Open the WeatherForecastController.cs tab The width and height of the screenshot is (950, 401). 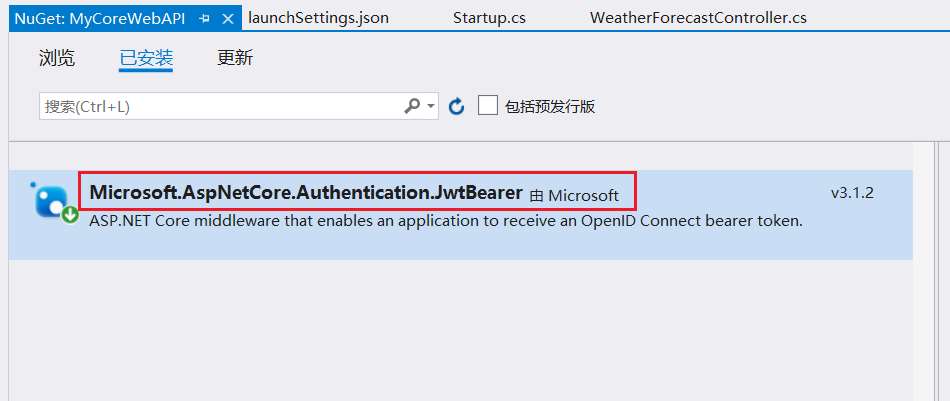point(698,18)
